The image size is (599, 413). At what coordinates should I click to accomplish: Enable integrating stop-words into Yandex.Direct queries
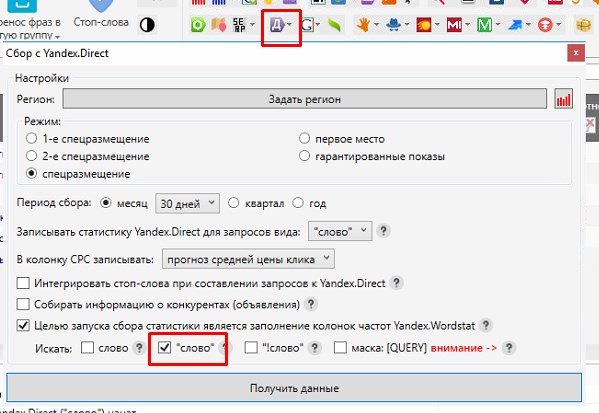pyautogui.click(x=23, y=283)
